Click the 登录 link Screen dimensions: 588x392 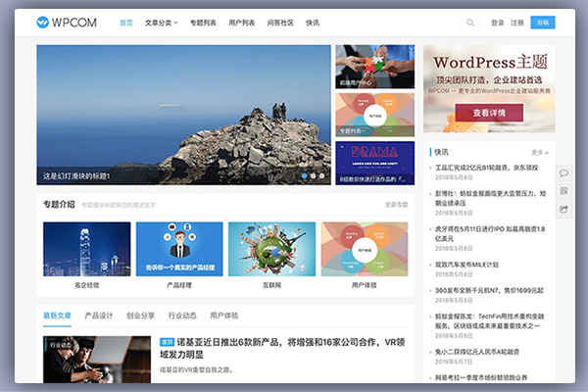coord(497,23)
